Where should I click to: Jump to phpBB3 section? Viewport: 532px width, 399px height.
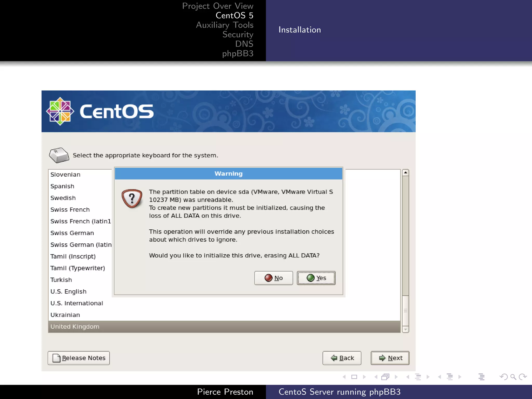[x=238, y=54]
